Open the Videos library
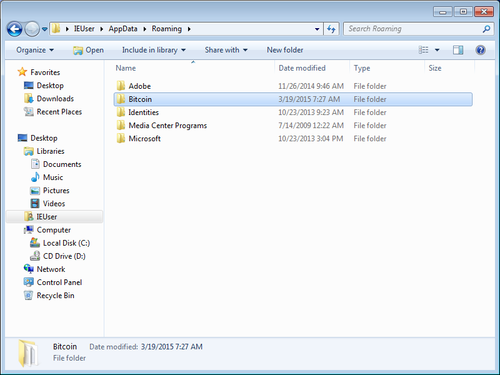 (54, 204)
